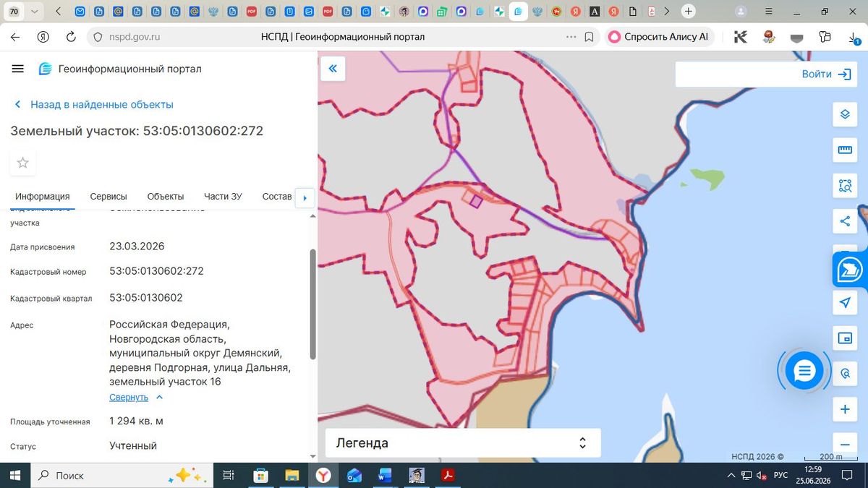Open File Explorer from the taskbar
Viewport: 868px width, 488px height.
click(x=292, y=475)
